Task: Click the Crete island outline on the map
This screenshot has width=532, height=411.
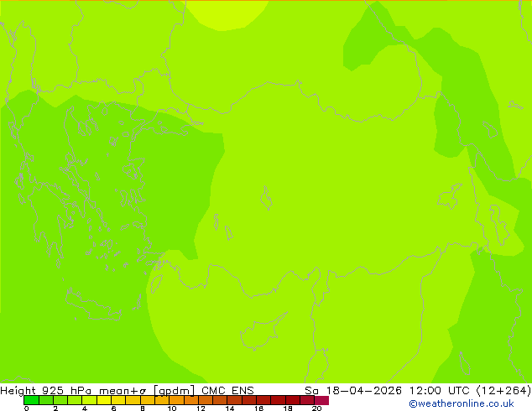Action: coord(92,305)
